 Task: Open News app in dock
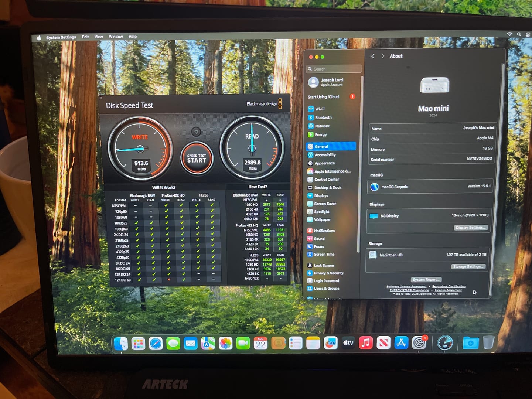[383, 343]
